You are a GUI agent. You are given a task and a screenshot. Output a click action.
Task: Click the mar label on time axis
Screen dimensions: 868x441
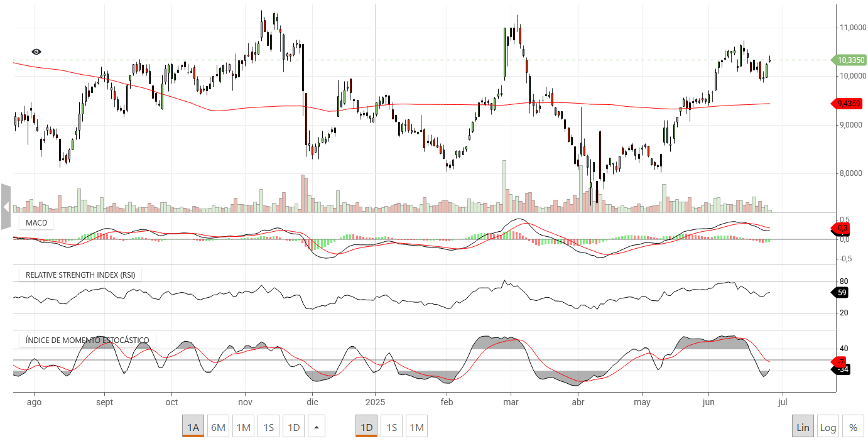click(511, 402)
